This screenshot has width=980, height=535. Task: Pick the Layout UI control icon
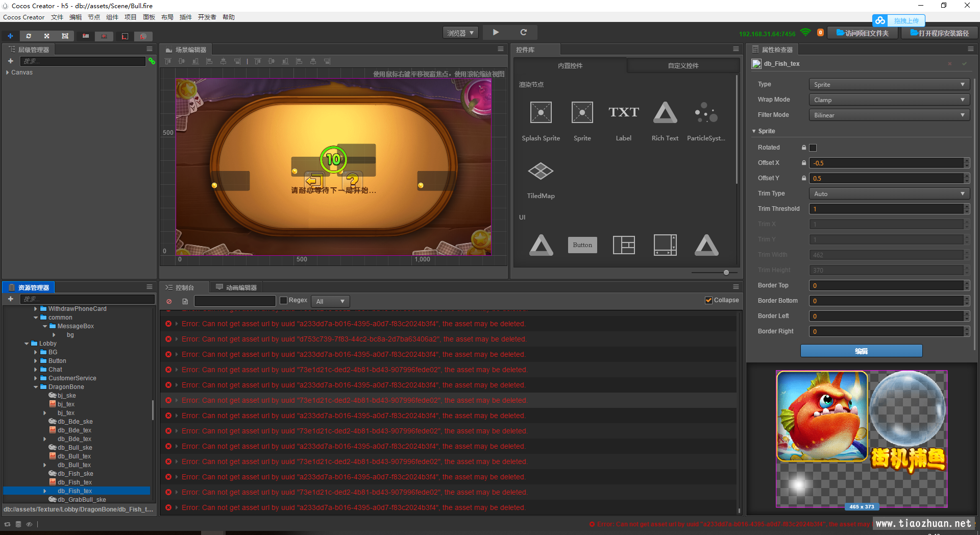[624, 245]
